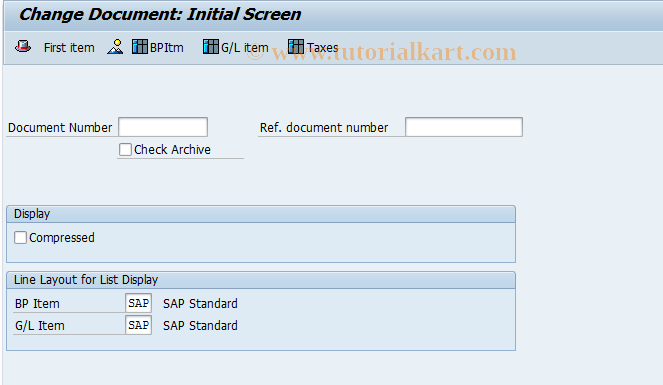Open the BPItm table icon button
Viewport: 663px width, 385px height.
(x=158, y=47)
